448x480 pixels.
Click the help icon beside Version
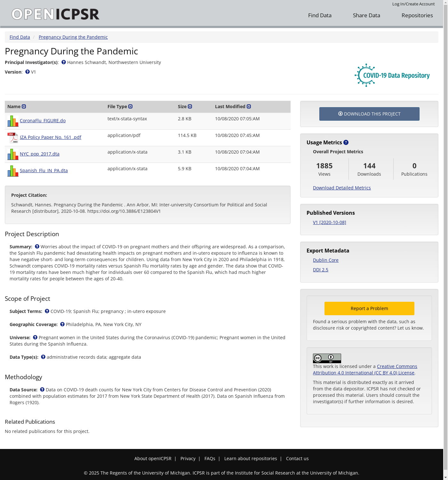tap(28, 72)
